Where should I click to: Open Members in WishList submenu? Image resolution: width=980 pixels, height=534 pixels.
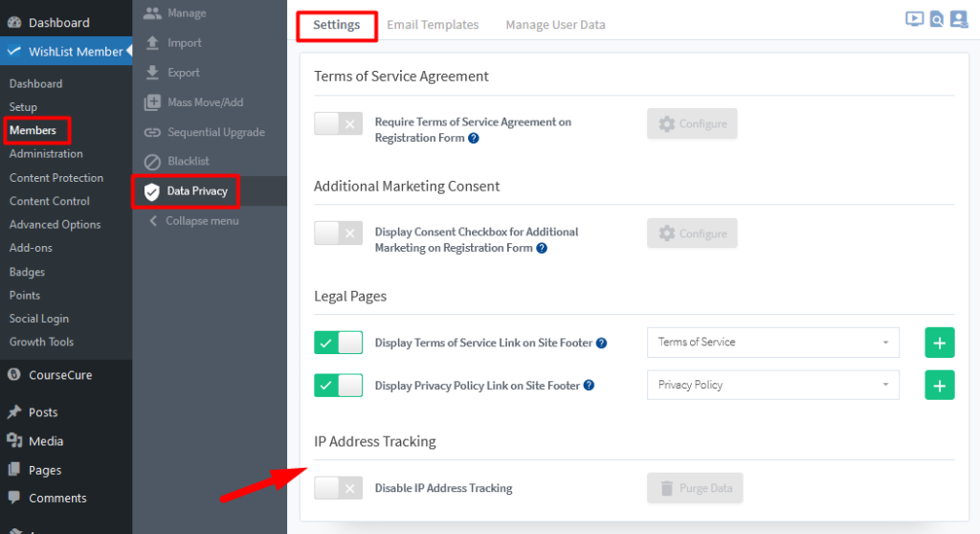coord(33,130)
